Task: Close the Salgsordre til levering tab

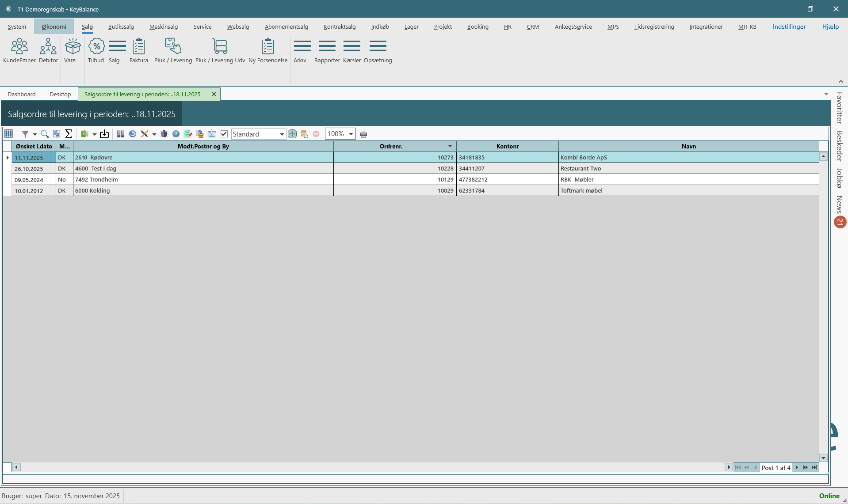Action: pyautogui.click(x=214, y=94)
